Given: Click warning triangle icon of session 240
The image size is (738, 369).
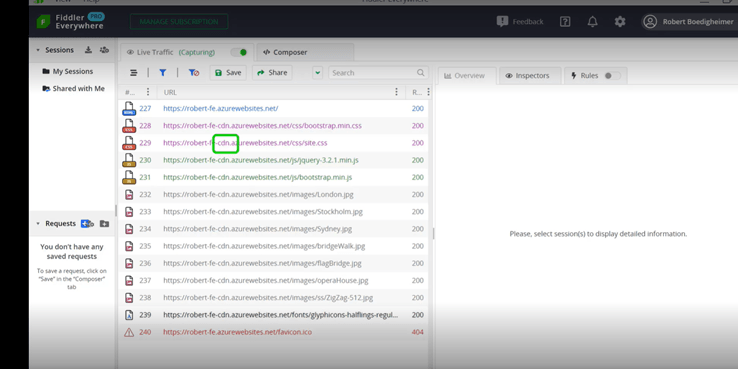Looking at the screenshot, I should click(x=129, y=332).
